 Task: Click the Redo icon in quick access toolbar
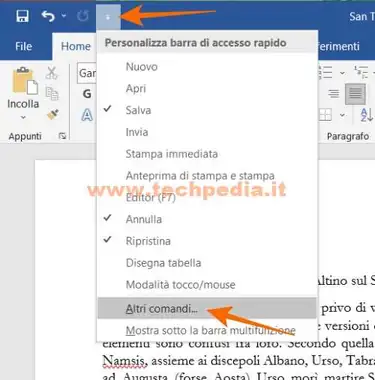(83, 16)
